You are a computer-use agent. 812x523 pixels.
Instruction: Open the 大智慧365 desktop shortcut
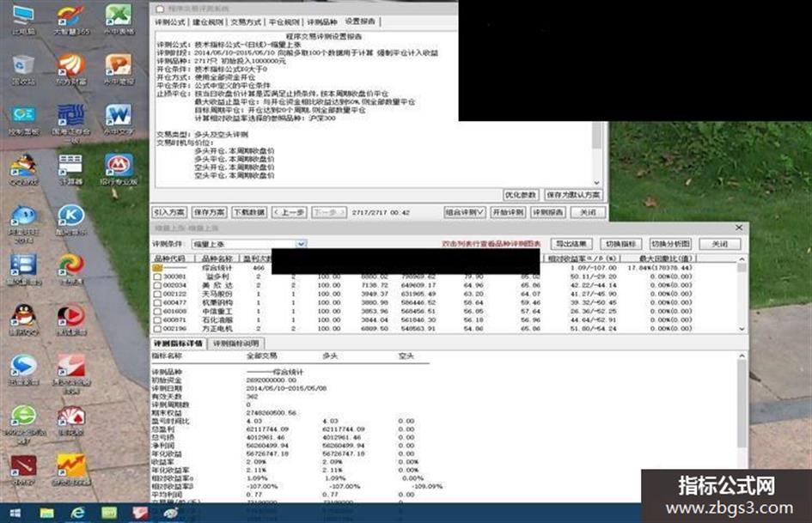(x=71, y=20)
